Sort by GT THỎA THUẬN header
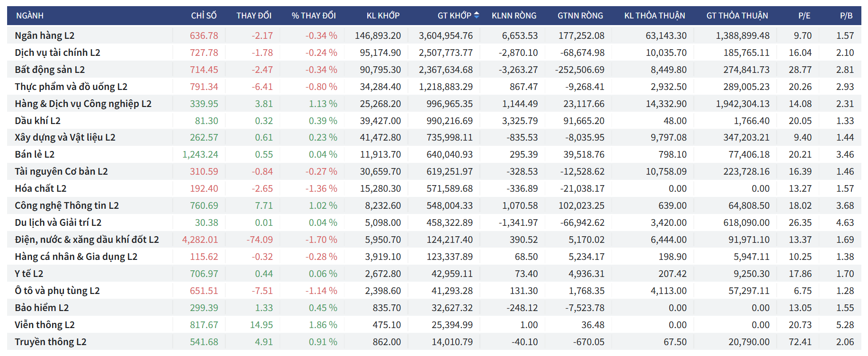 pyautogui.click(x=737, y=16)
